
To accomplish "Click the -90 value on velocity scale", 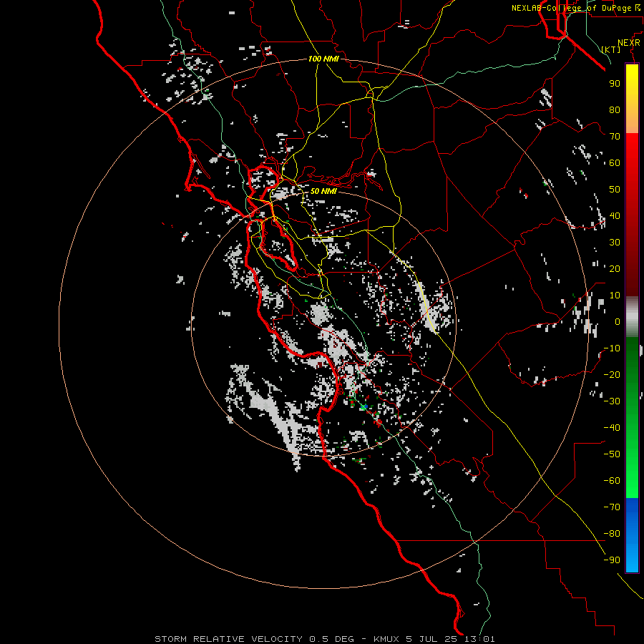I will pyautogui.click(x=612, y=560).
